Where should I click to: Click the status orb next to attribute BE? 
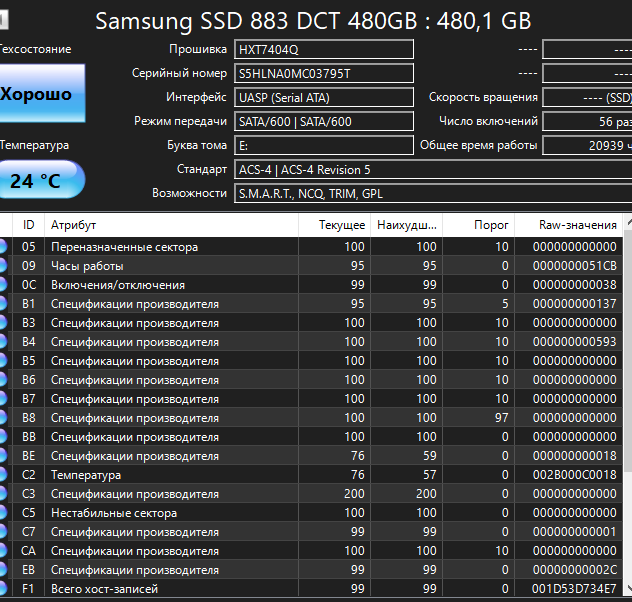pos(2,456)
